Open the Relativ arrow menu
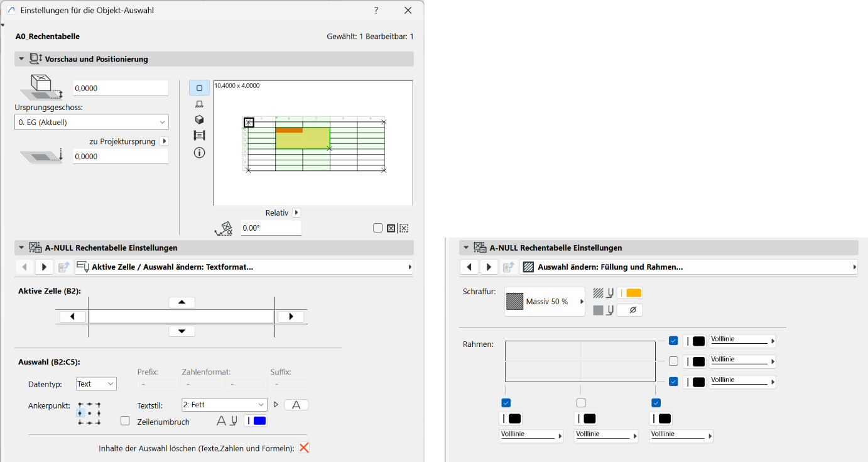Viewport: 868px width, 462px height. click(x=296, y=213)
